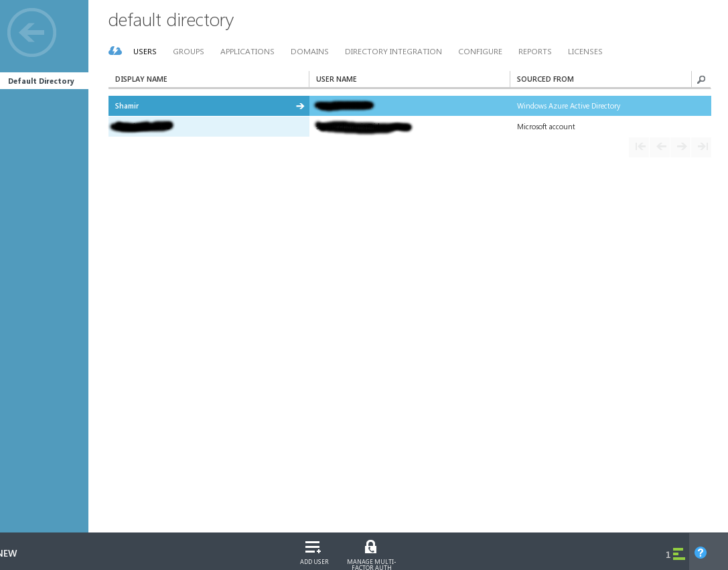Go to previous page of users
Viewport: 728px width, 570px height.
(660, 147)
